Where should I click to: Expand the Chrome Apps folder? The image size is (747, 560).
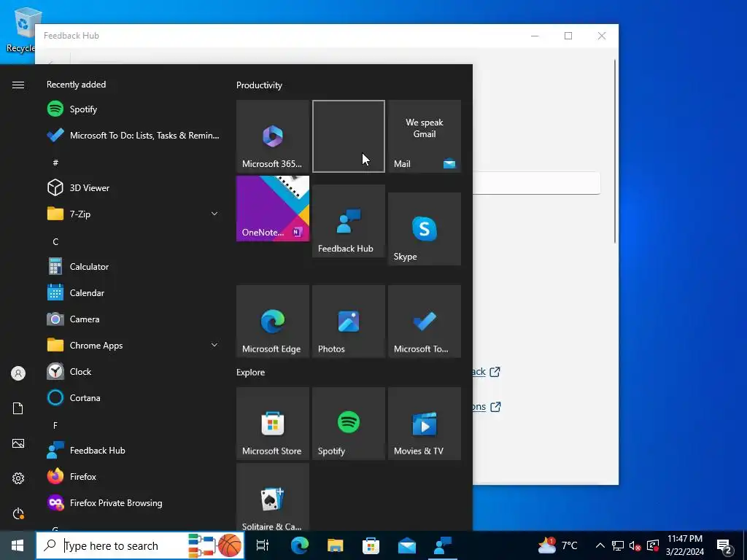133,345
